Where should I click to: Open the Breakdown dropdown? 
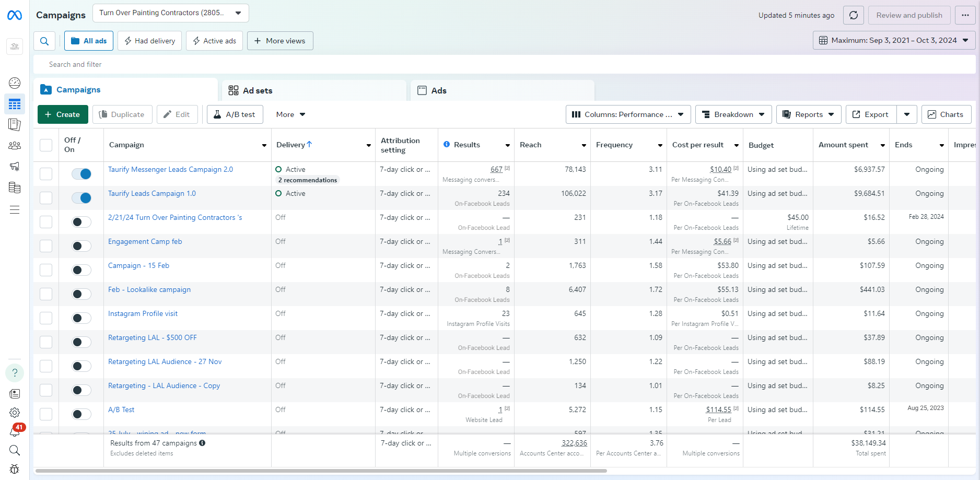pos(733,114)
